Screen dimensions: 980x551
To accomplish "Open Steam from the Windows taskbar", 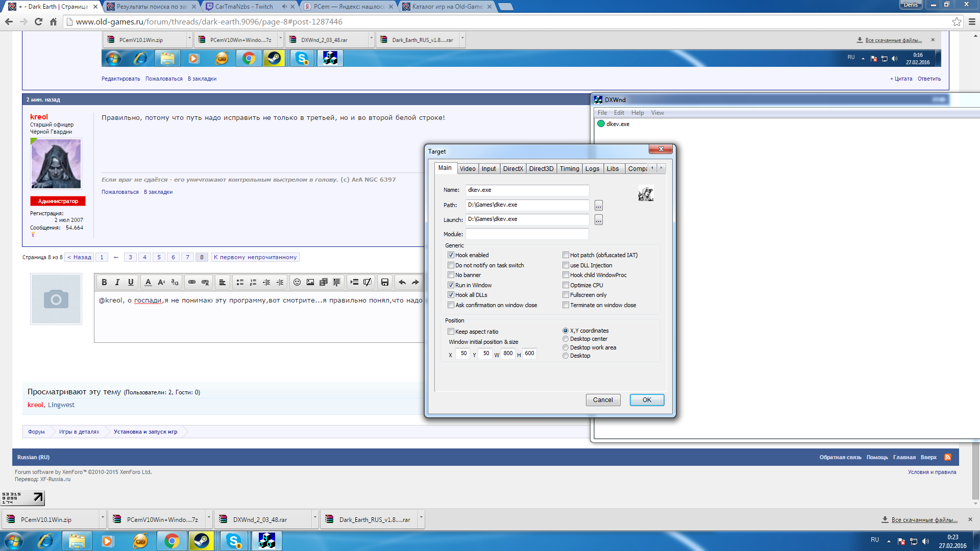I will tap(202, 541).
